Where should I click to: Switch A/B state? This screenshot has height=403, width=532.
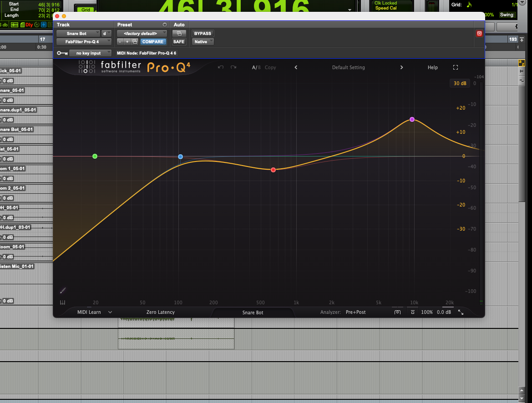(256, 67)
